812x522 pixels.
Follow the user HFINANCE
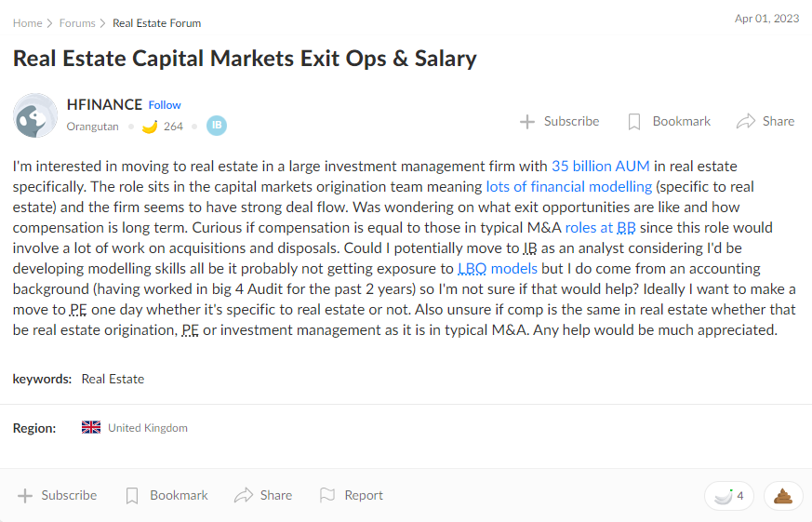pos(165,105)
